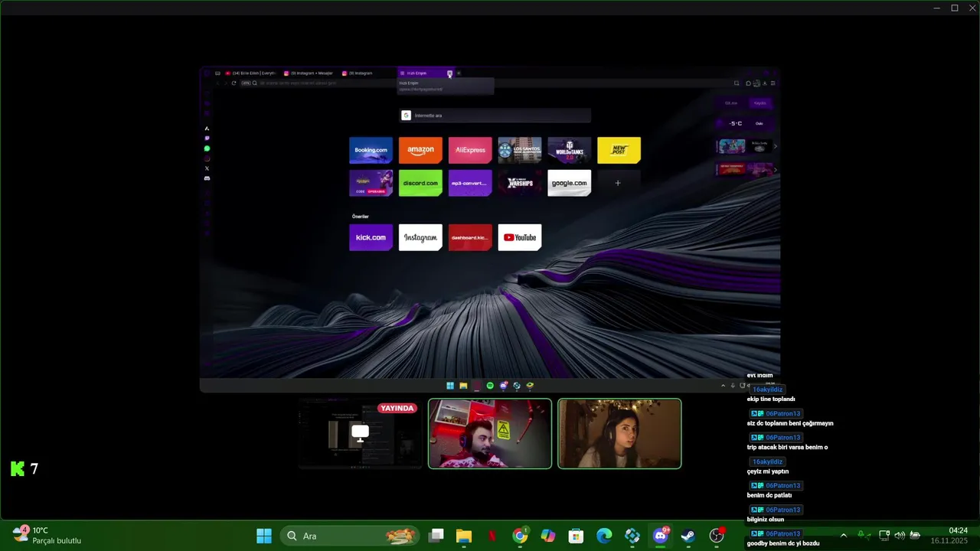This screenshot has height=551, width=980.
Task: Open the downloads icon in browser toolbar
Action: click(x=765, y=83)
